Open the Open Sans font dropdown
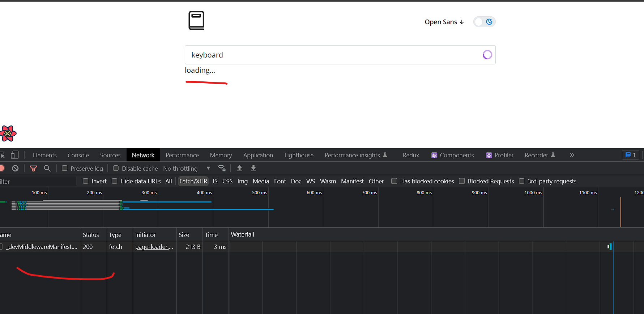 [444, 22]
